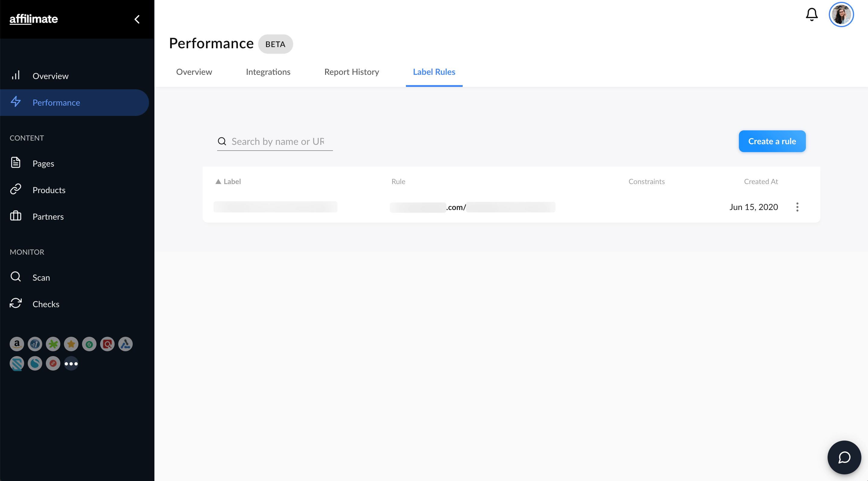Viewport: 868px width, 481px height.
Task: Click the Create a rule button
Action: point(772,141)
